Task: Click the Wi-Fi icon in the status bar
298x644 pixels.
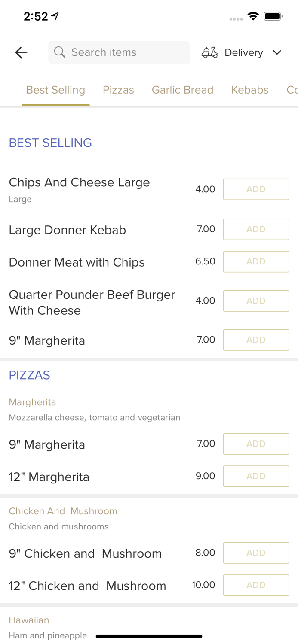Action: point(253,15)
